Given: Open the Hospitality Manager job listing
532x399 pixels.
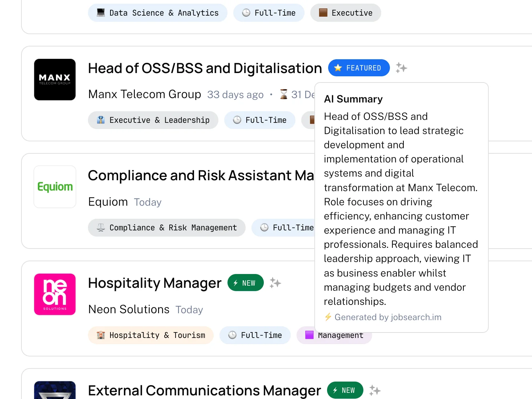Looking at the screenshot, I should [155, 283].
